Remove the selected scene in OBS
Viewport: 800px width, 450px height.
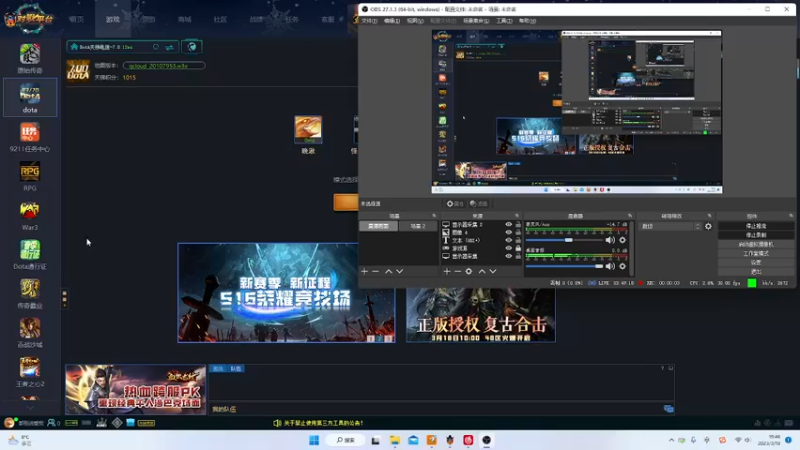click(376, 271)
